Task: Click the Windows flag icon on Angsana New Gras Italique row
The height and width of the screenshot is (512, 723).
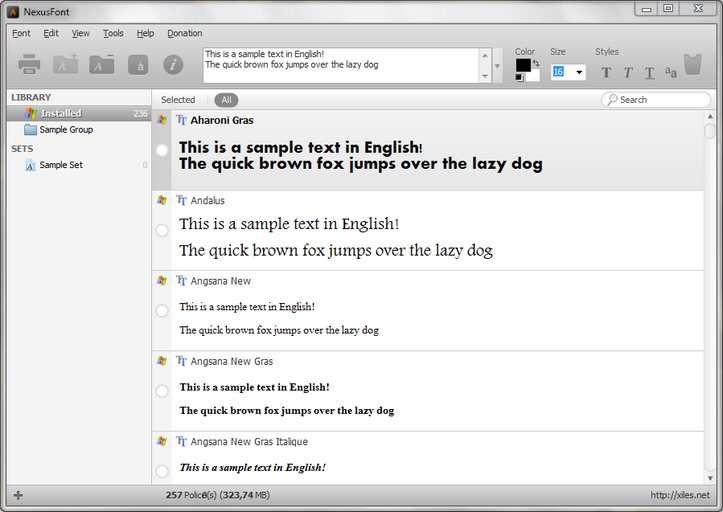Action: click(162, 441)
